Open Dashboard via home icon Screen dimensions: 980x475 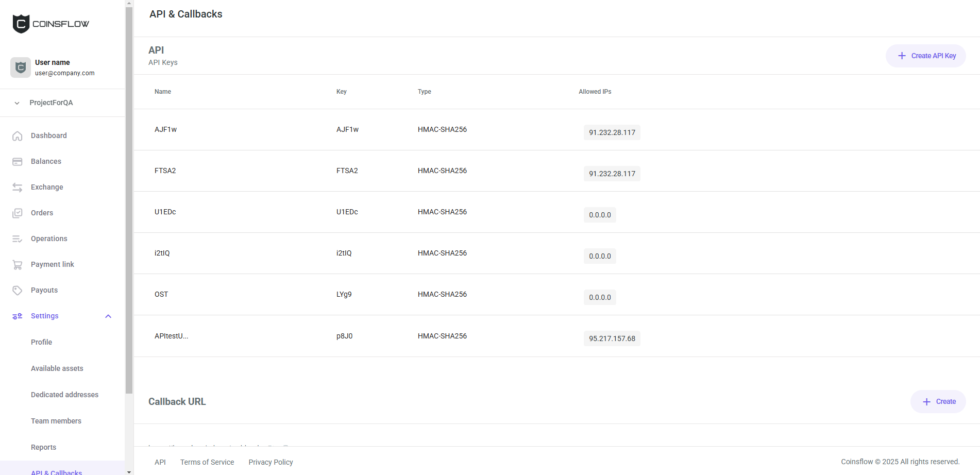coord(18,136)
